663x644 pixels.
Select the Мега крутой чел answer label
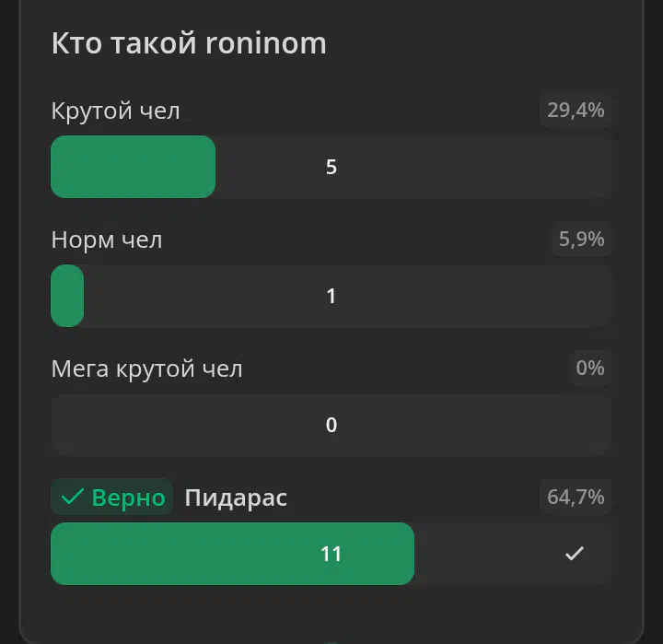[146, 369]
